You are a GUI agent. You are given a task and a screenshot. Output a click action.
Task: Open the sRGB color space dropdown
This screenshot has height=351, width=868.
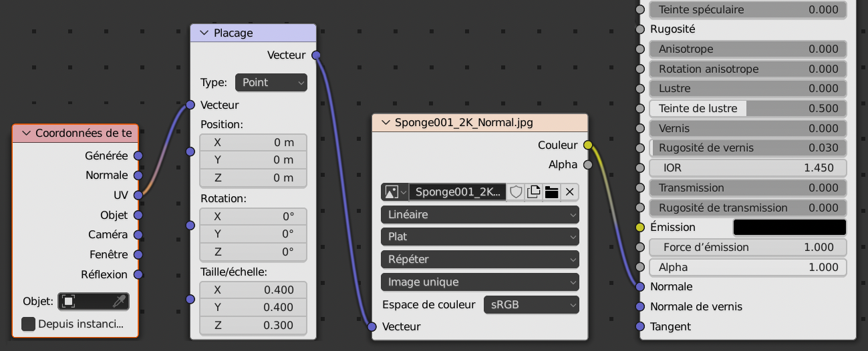click(531, 305)
